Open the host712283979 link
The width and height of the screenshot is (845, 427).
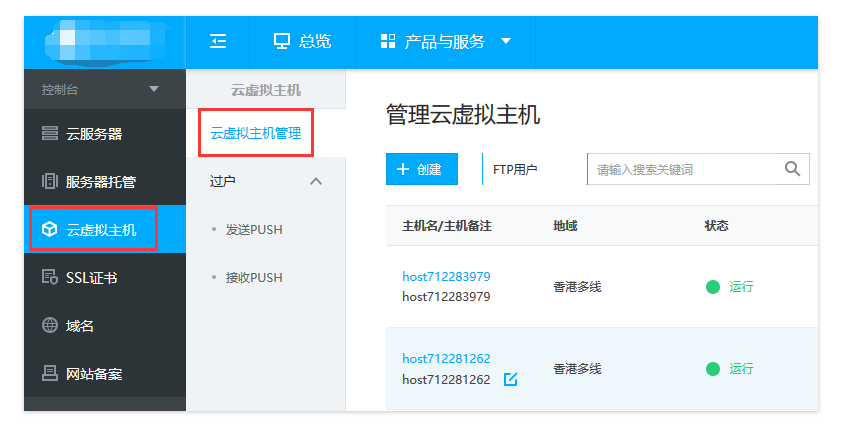(446, 276)
